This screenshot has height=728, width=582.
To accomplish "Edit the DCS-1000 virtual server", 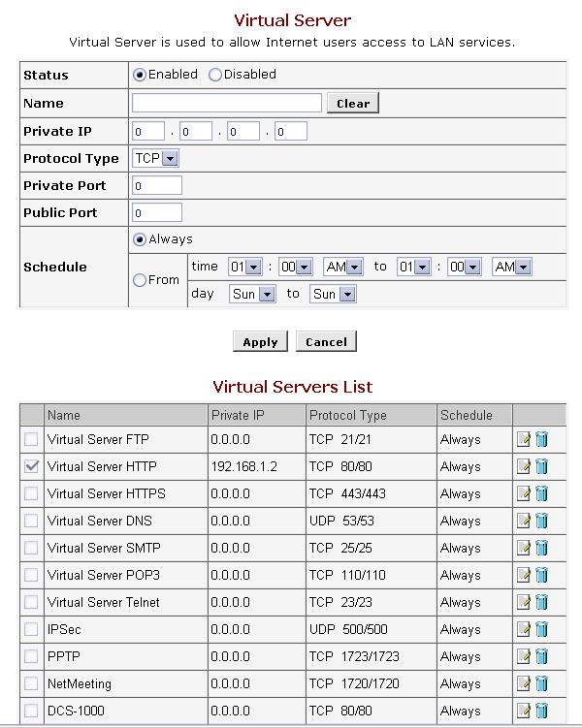I will (523, 712).
